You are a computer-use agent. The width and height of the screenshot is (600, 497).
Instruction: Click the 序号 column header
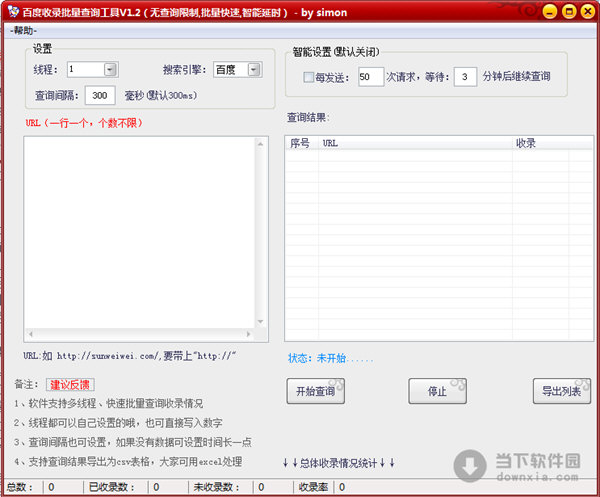coord(301,143)
